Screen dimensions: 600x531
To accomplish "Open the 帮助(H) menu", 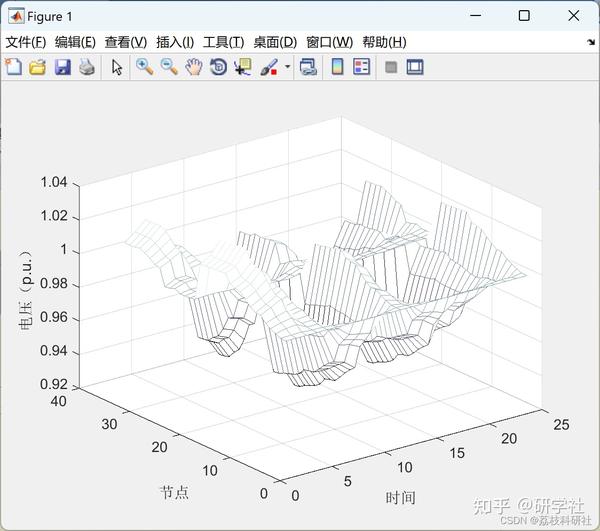I will click(384, 42).
